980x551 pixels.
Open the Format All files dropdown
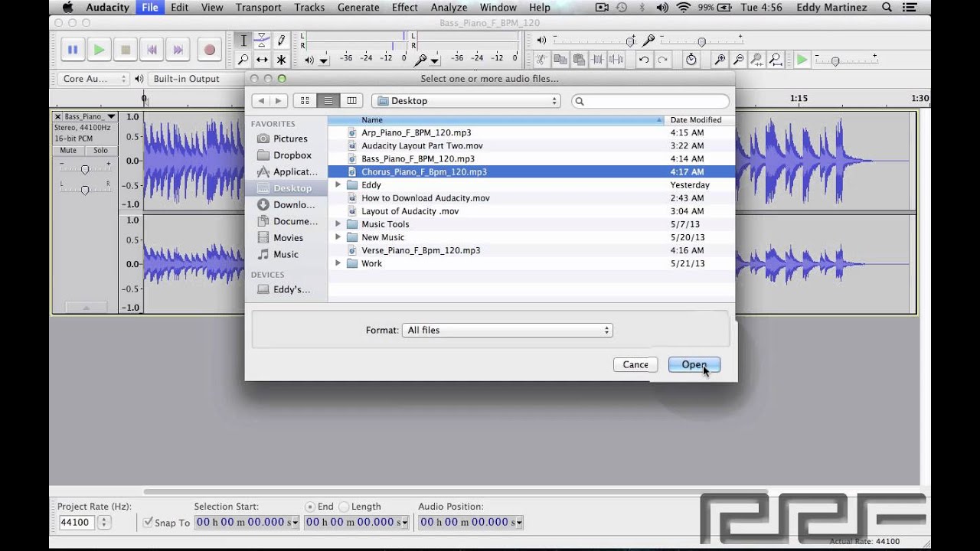507,331
